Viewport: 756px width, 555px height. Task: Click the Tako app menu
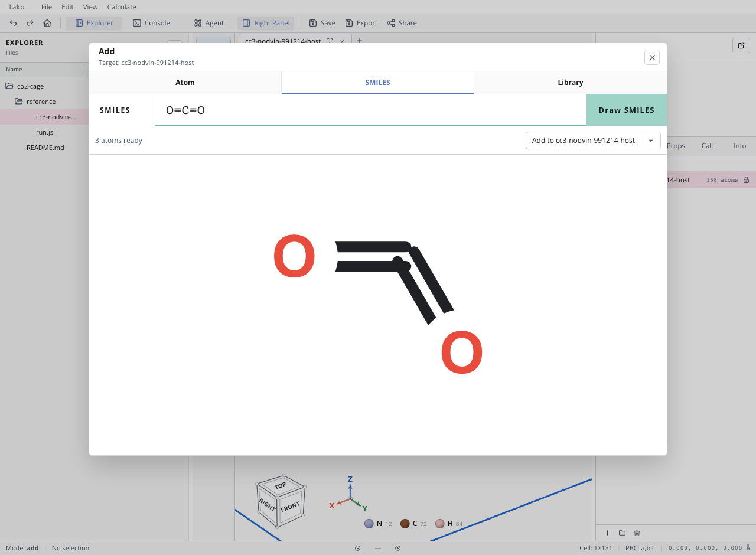click(x=17, y=7)
